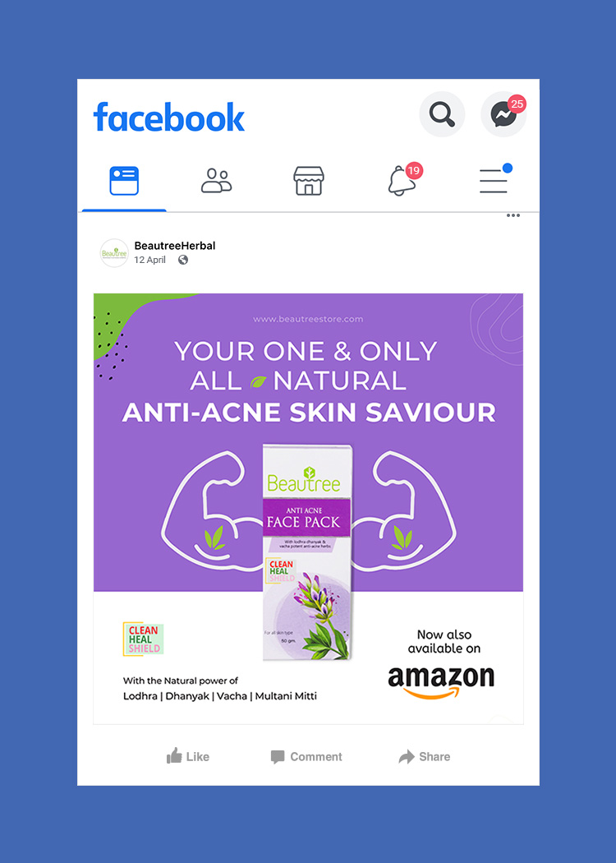Open the hamburger menu icon
Screen dimensions: 616x863
coord(494,180)
